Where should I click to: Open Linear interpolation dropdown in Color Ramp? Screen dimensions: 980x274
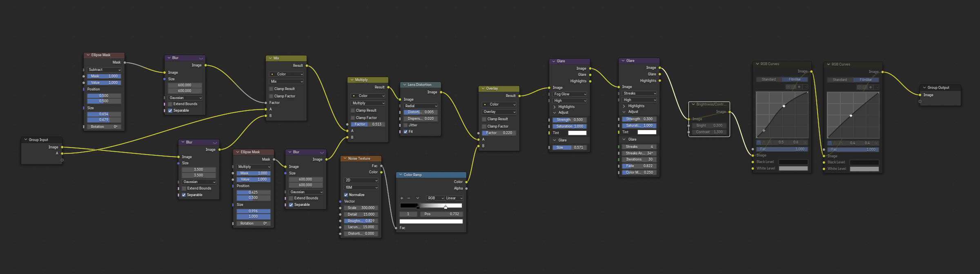point(454,198)
